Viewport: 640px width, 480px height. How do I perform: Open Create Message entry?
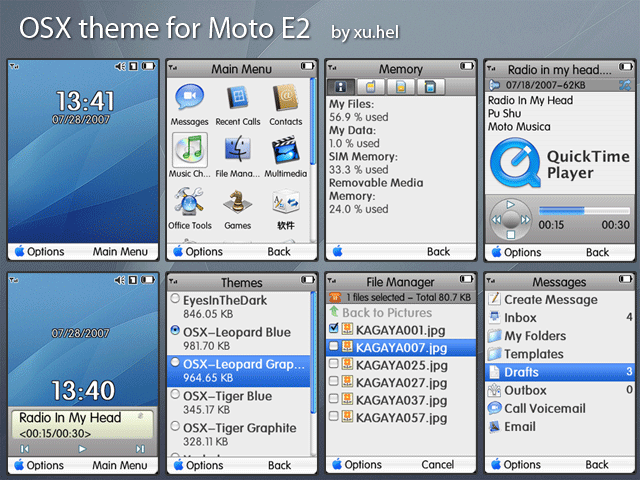(560, 299)
